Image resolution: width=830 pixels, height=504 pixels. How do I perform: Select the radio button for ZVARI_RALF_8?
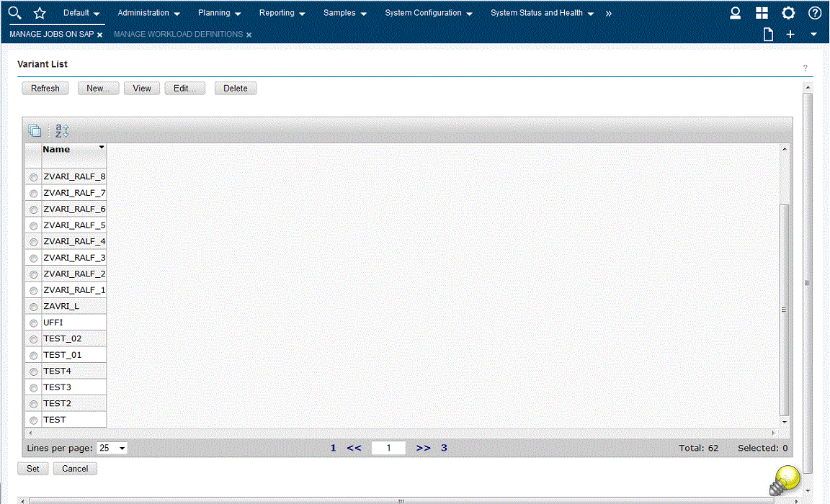(x=33, y=176)
